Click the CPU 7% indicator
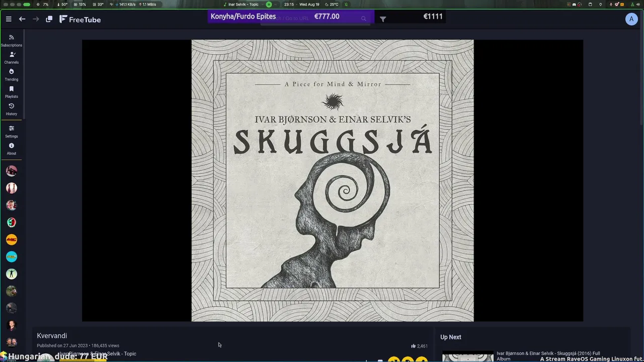Image resolution: width=644 pixels, height=362 pixels. (43, 5)
